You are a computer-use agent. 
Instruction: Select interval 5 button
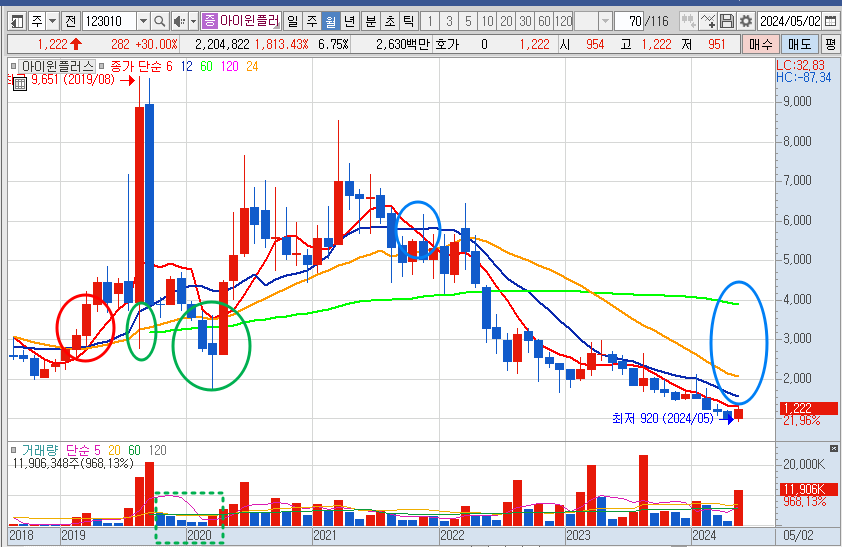pyautogui.click(x=468, y=21)
